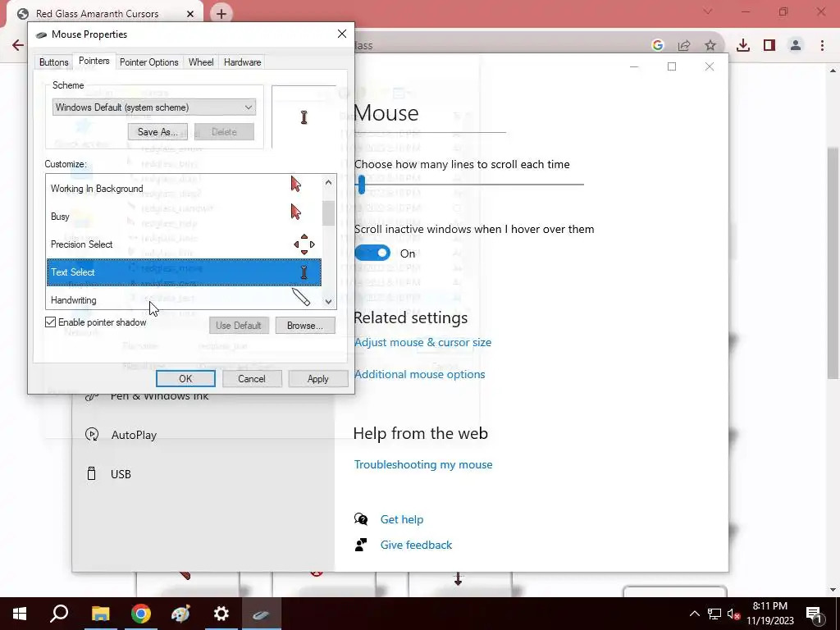Open Chrome three-dot menu

tap(822, 46)
